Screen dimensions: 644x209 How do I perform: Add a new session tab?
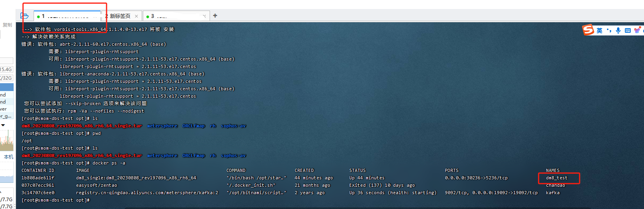215,16
